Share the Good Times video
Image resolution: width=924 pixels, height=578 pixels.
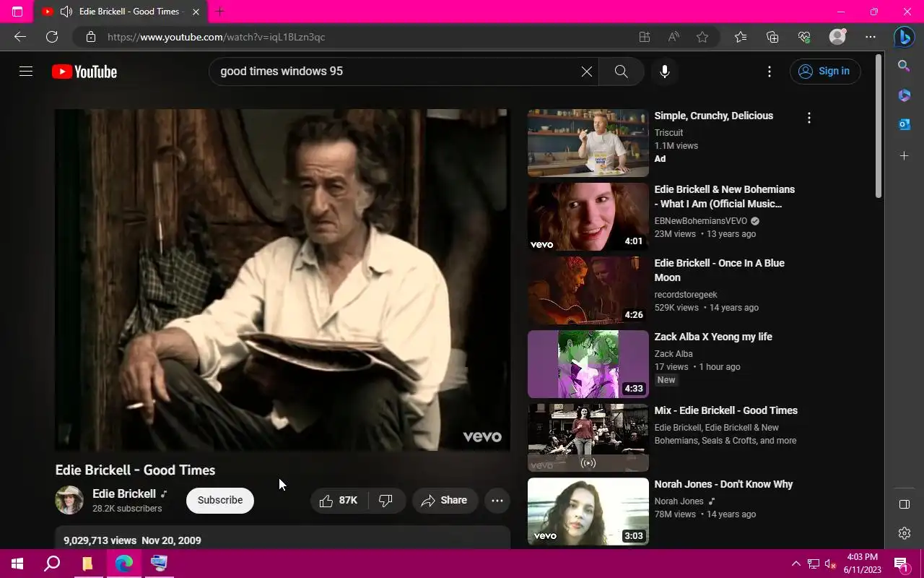tap(445, 500)
